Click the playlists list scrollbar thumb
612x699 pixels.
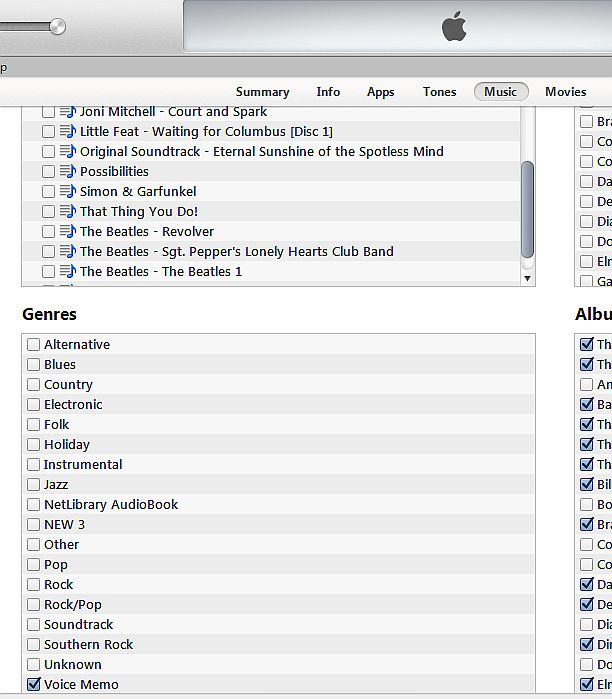point(527,210)
